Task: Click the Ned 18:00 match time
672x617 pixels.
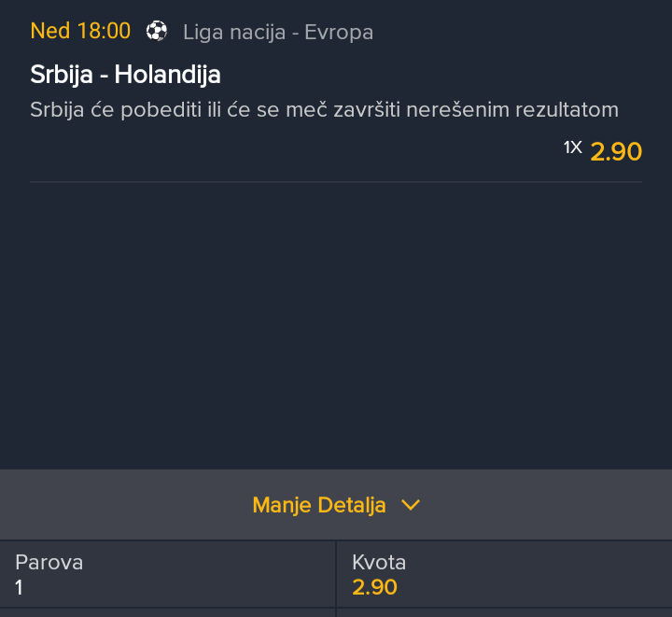Action: point(80,32)
